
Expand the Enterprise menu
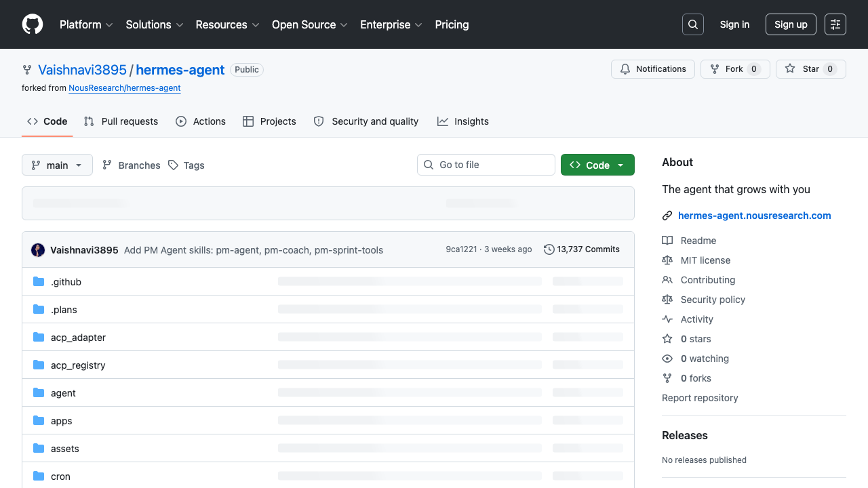pyautogui.click(x=391, y=24)
